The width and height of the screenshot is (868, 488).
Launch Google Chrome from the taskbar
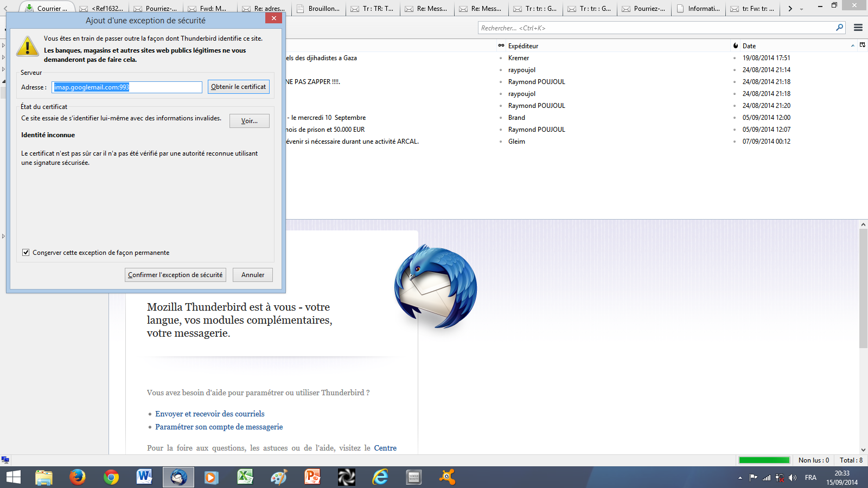[111, 477]
